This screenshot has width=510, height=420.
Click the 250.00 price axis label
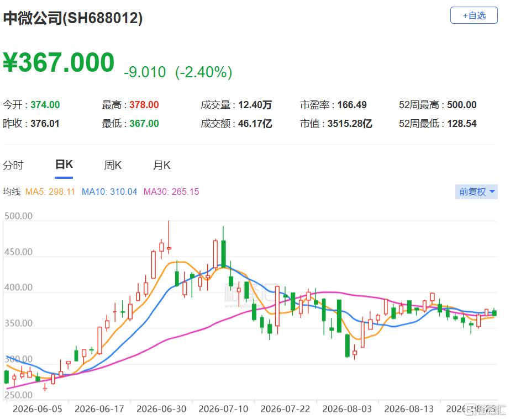(19, 395)
